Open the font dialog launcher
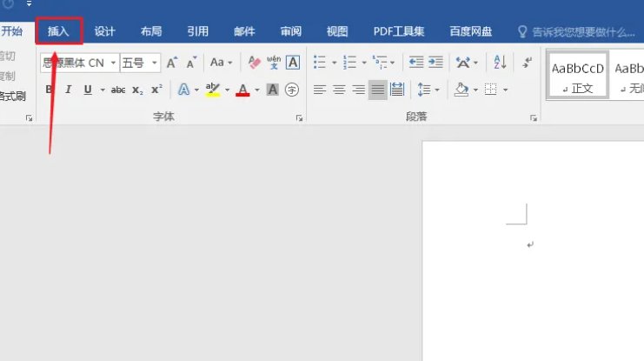 tap(299, 118)
